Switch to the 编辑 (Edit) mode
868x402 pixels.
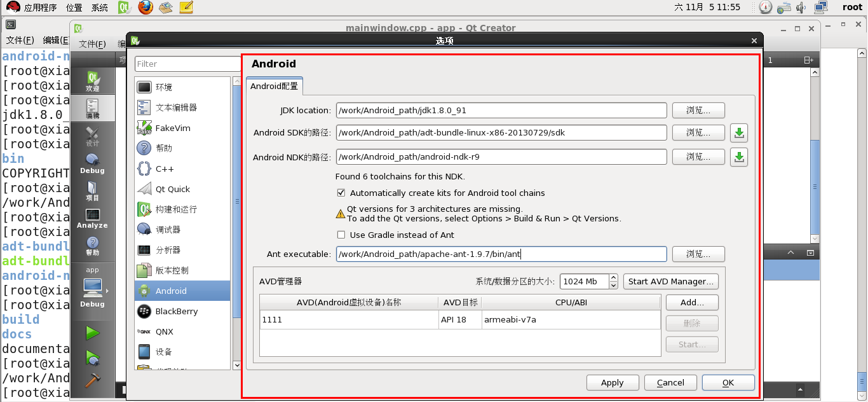(x=93, y=107)
